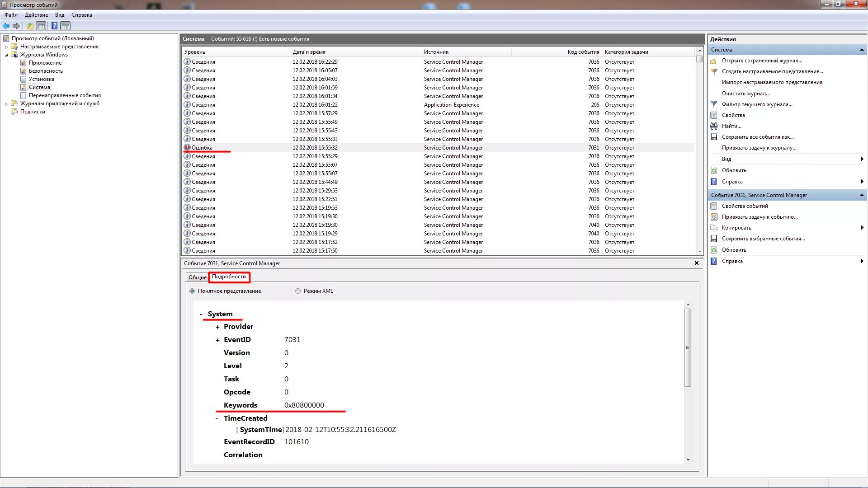Collapse the Журналы Windows tree node
This screenshot has height=488, width=868.
(x=6, y=55)
